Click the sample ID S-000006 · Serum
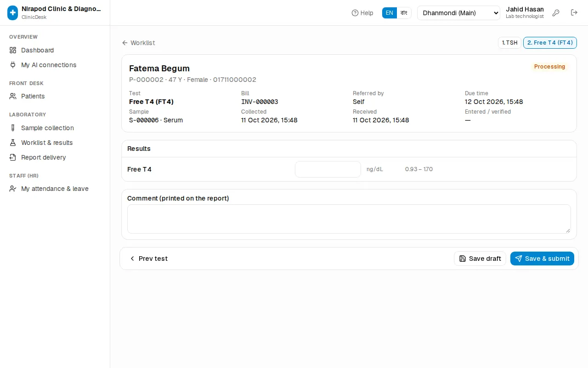588x368 pixels. pyautogui.click(x=156, y=120)
